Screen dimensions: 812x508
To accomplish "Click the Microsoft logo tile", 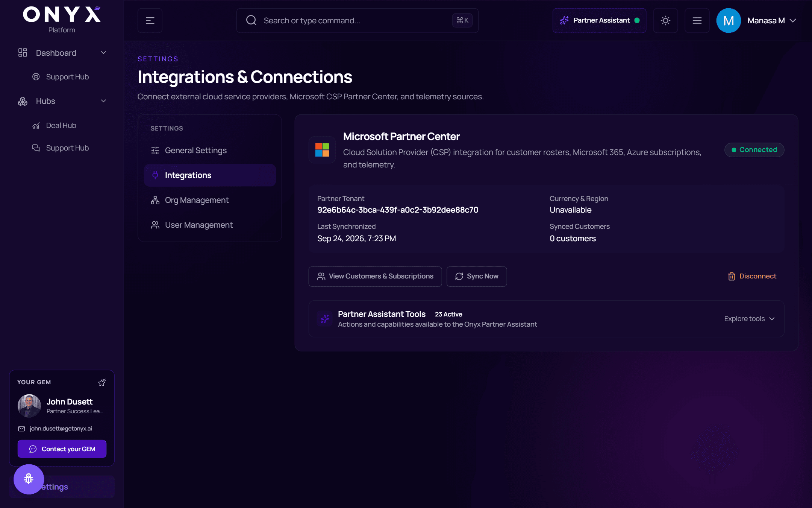I will point(322,150).
